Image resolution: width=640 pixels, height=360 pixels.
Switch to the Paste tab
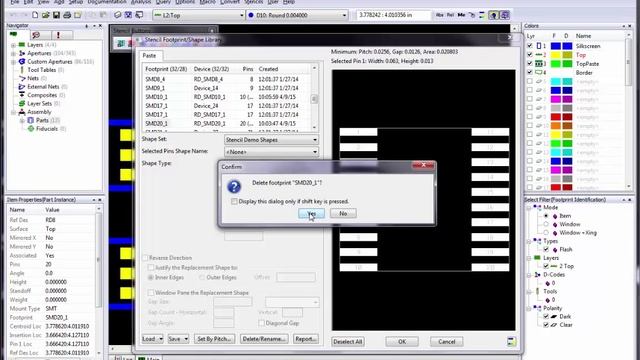tap(149, 56)
